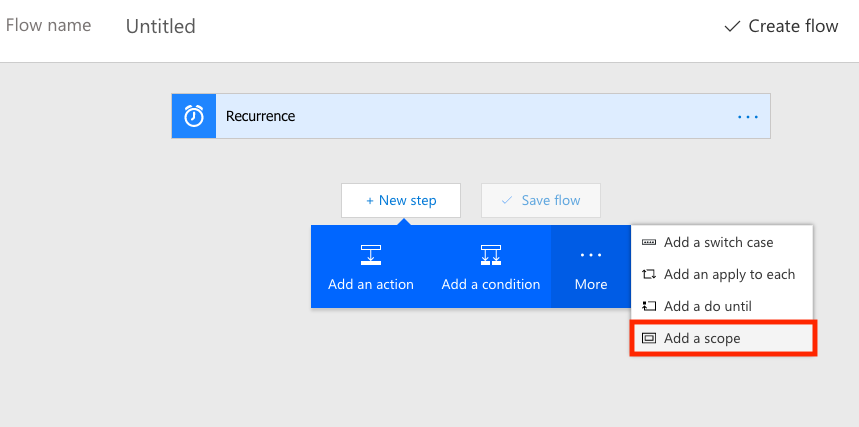Click the Add a condition branching icon
The image size is (859, 427).
point(490,255)
